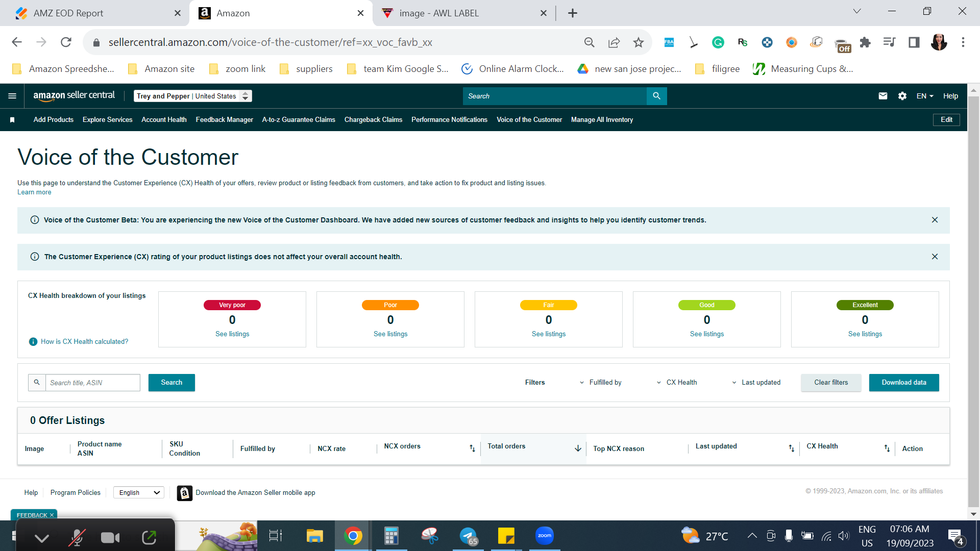Open Seller Central settings gear

[902, 96]
